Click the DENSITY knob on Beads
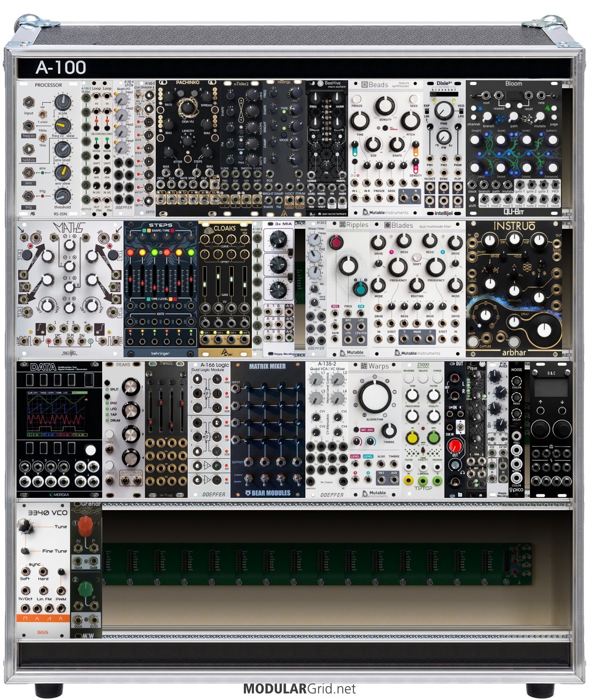The width and height of the screenshot is (600, 700). (x=385, y=106)
